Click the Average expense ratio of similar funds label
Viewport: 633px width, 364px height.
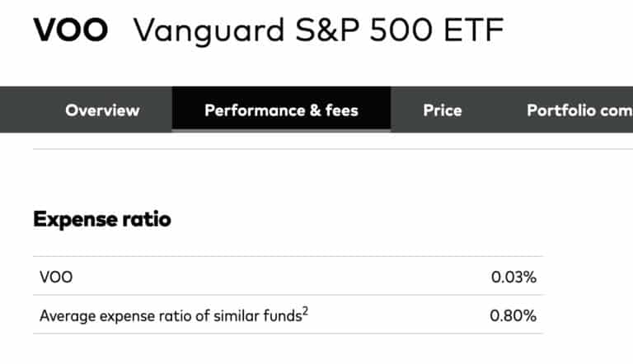pos(171,316)
